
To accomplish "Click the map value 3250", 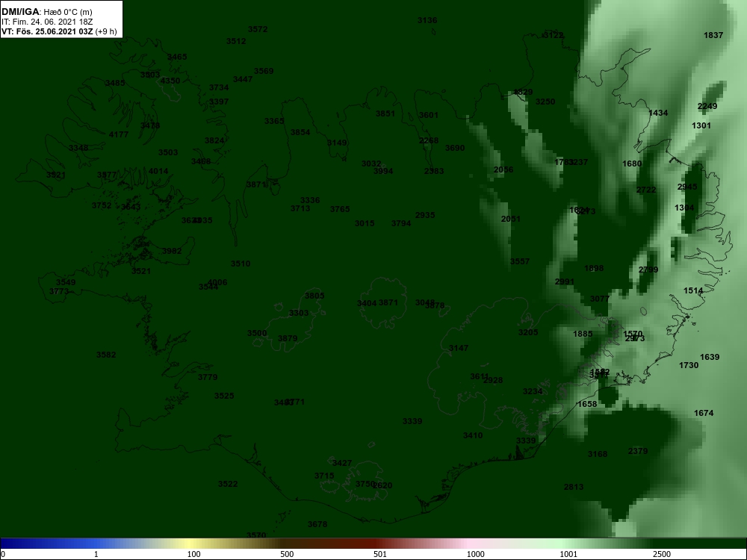I will (545, 102).
